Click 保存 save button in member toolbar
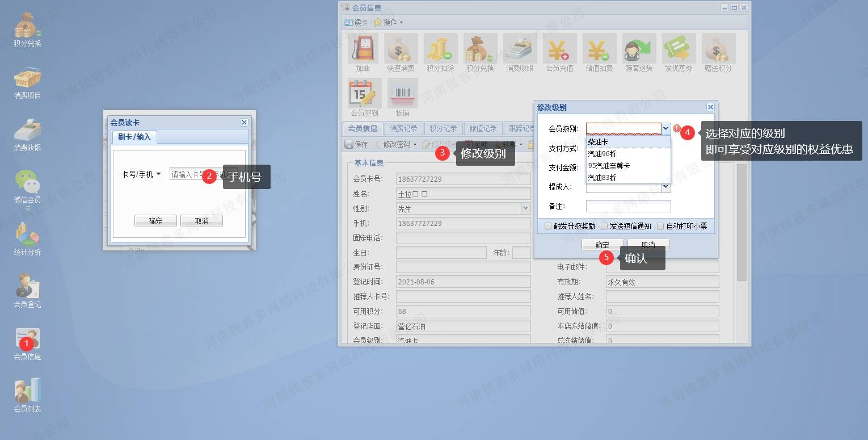This screenshot has height=440, width=868. (356, 144)
